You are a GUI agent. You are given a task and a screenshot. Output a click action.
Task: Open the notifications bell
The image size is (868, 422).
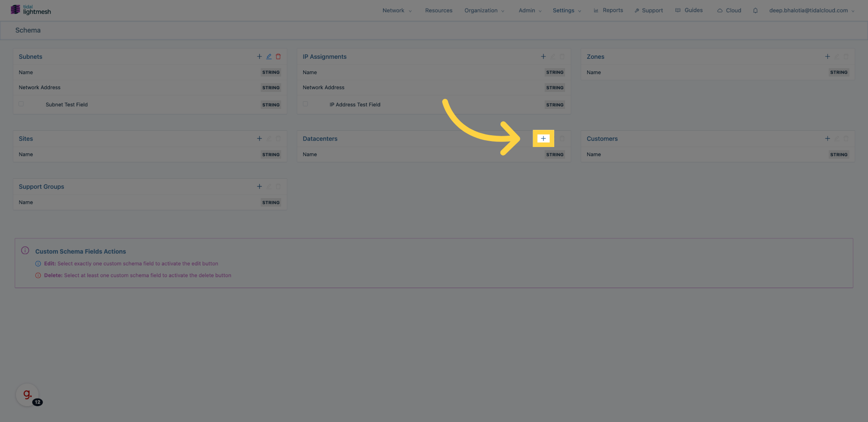pyautogui.click(x=755, y=10)
